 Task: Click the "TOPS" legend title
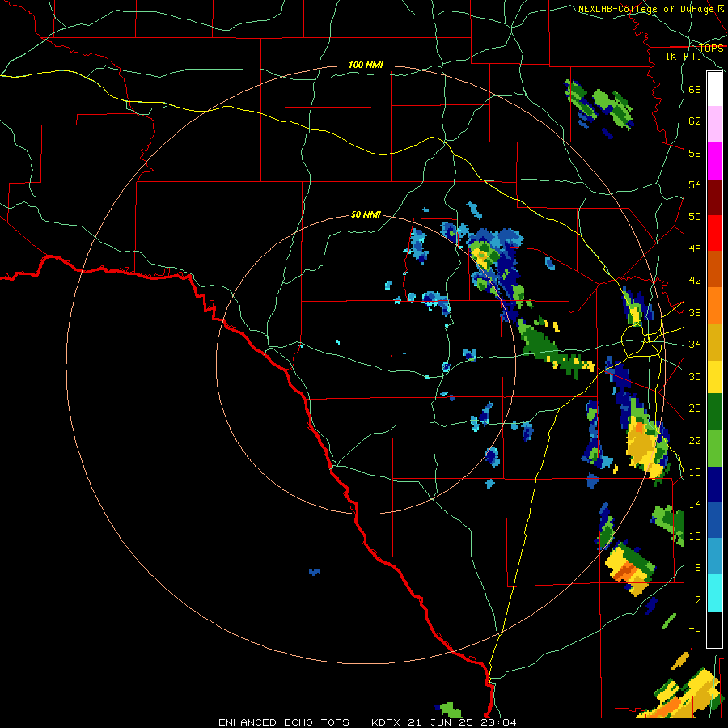[711, 48]
